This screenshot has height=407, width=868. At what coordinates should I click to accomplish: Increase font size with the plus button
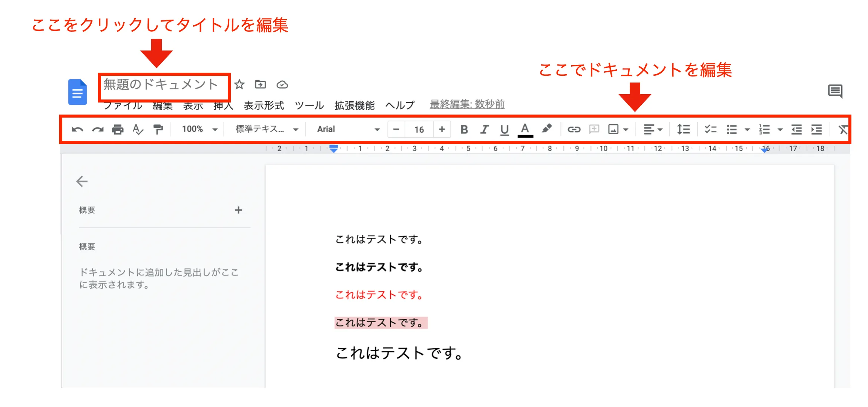pos(442,129)
